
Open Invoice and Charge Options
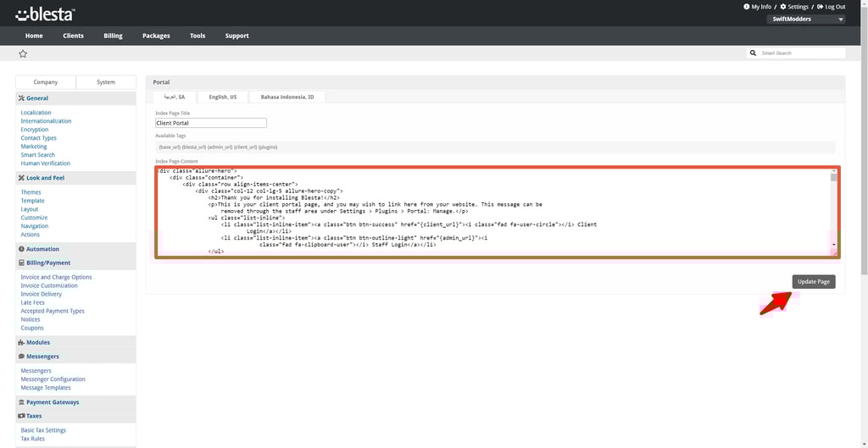tap(57, 277)
